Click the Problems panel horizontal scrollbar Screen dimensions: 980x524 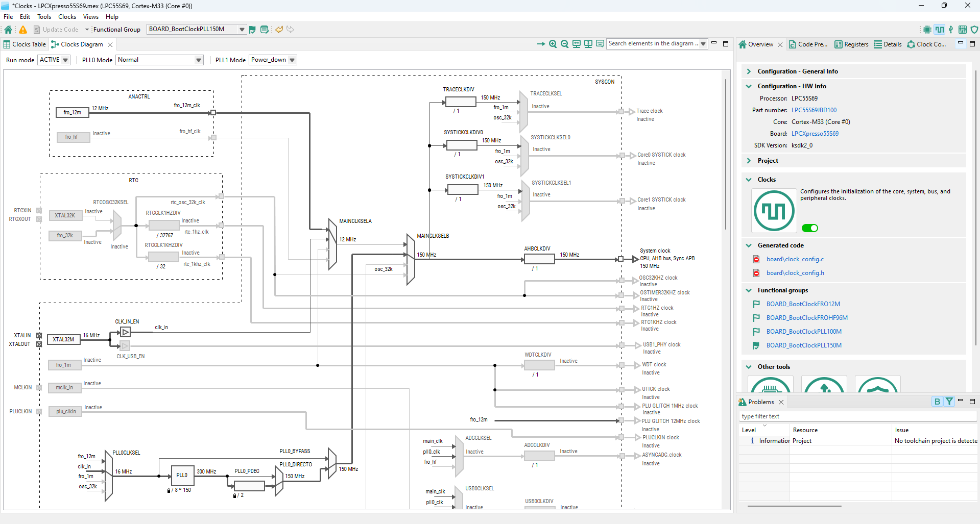click(x=794, y=506)
